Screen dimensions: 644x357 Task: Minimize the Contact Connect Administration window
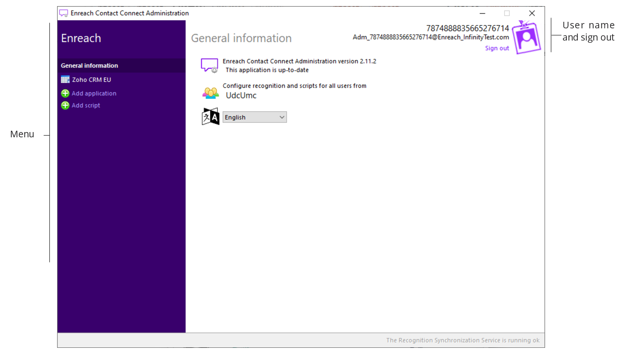pyautogui.click(x=482, y=14)
